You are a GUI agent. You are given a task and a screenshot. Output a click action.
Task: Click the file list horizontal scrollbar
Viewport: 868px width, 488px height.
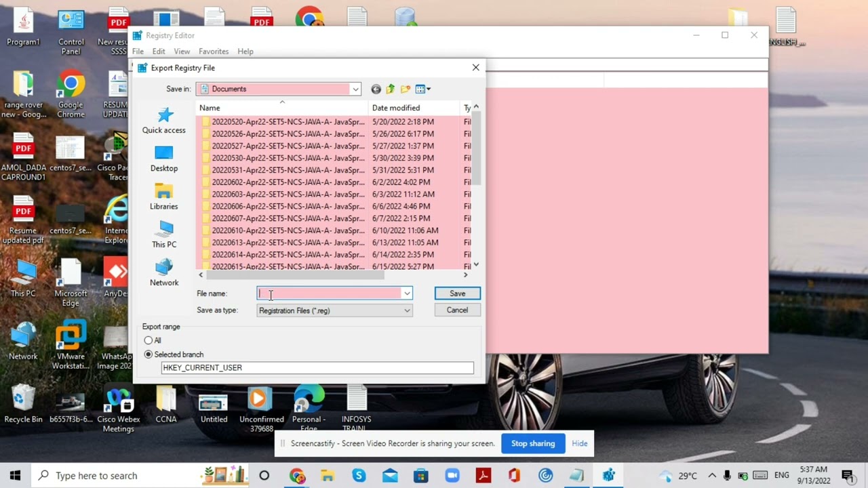[295, 274]
